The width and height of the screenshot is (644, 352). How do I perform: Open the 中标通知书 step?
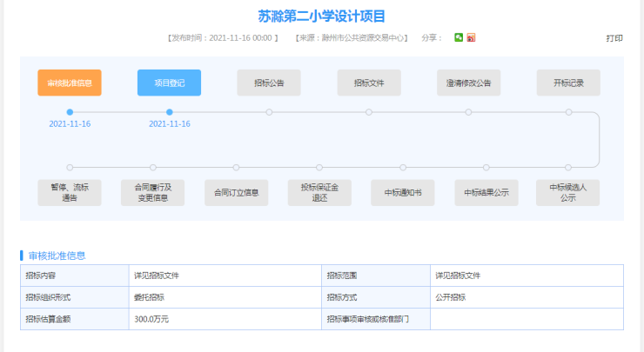pyautogui.click(x=402, y=192)
